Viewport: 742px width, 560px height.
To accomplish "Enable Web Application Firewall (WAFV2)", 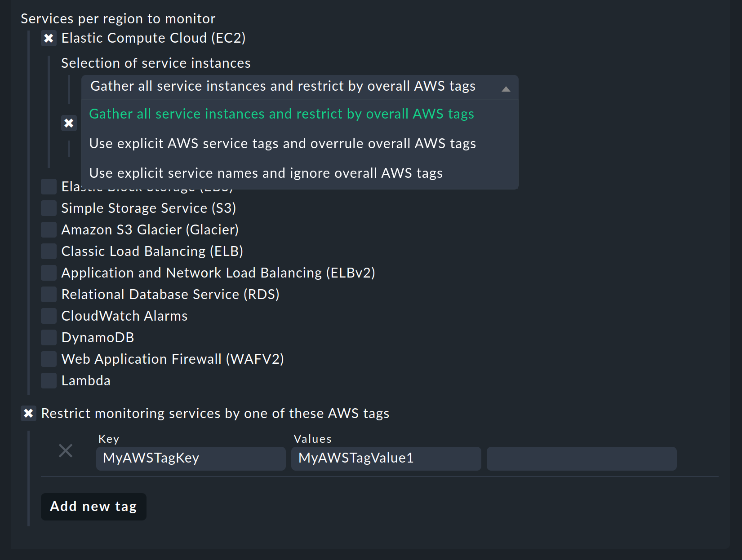I will point(48,359).
